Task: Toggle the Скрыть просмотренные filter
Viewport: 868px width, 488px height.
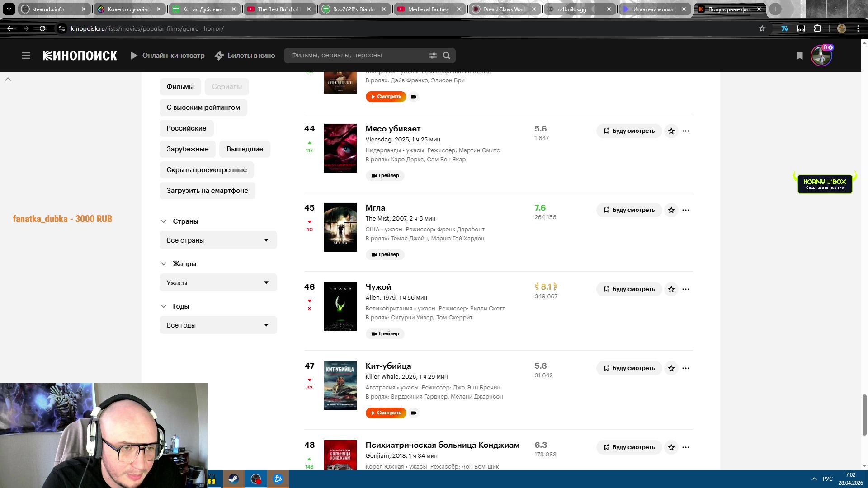Action: click(x=207, y=170)
